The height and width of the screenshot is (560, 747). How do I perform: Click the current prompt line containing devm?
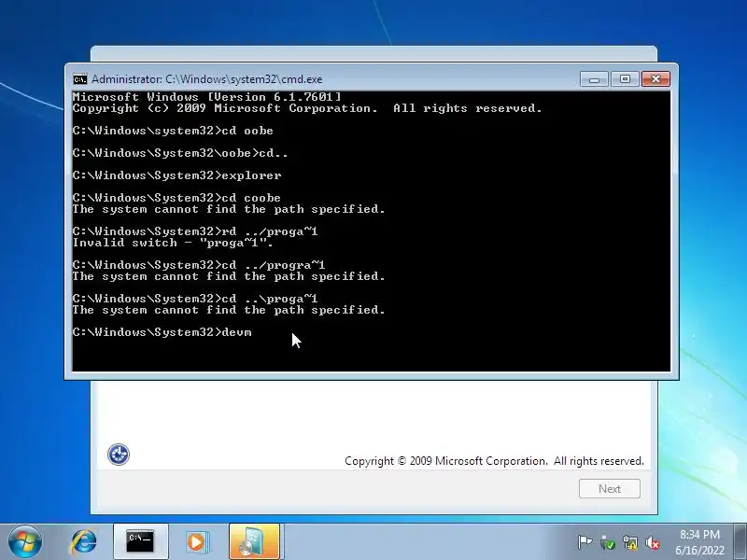click(162, 332)
